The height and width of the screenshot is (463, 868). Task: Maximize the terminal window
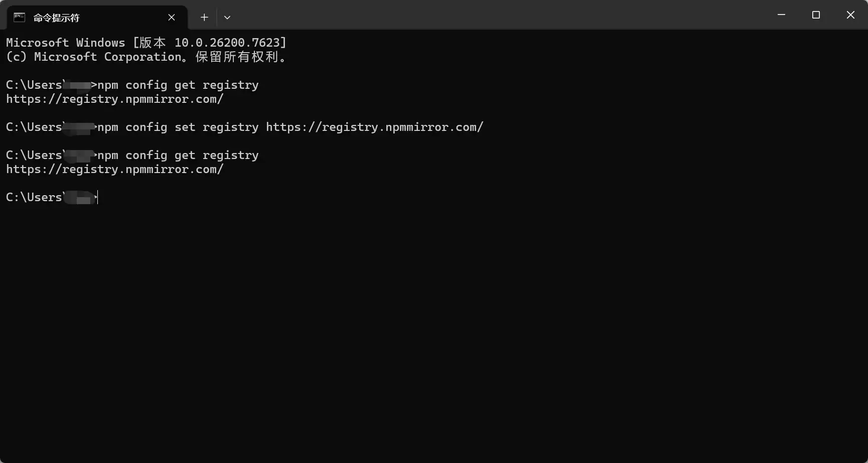point(816,15)
